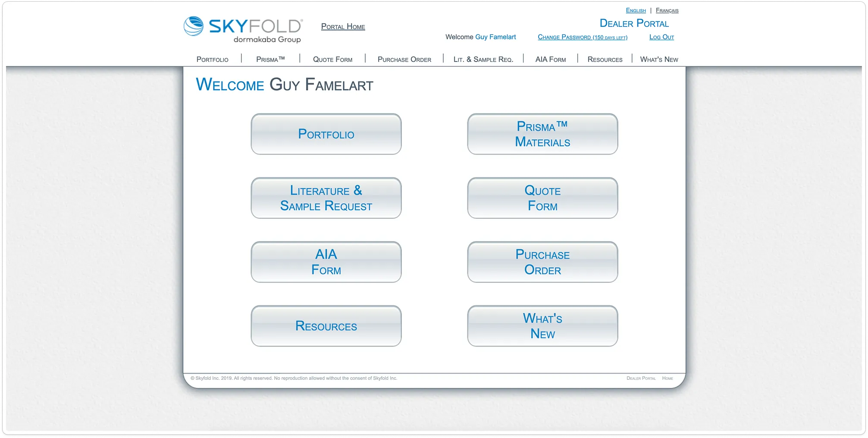Image resolution: width=868 pixels, height=438 pixels.
Task: Select AIA Form in the navigation bar
Action: click(x=550, y=59)
